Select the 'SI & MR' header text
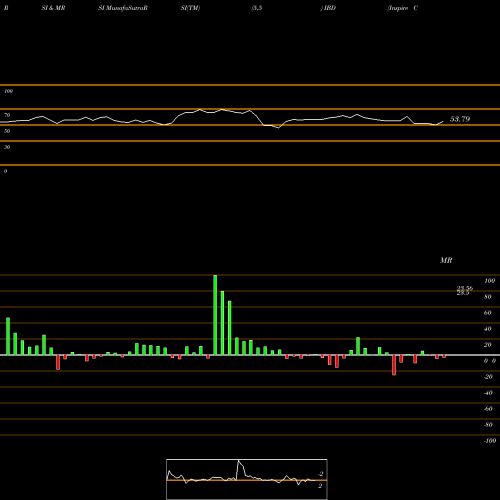 [53, 8]
